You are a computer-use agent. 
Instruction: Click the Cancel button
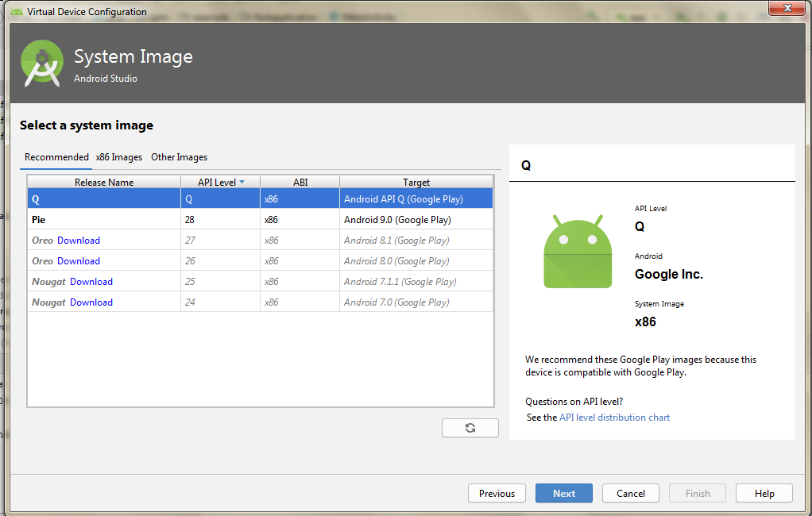tap(631, 493)
